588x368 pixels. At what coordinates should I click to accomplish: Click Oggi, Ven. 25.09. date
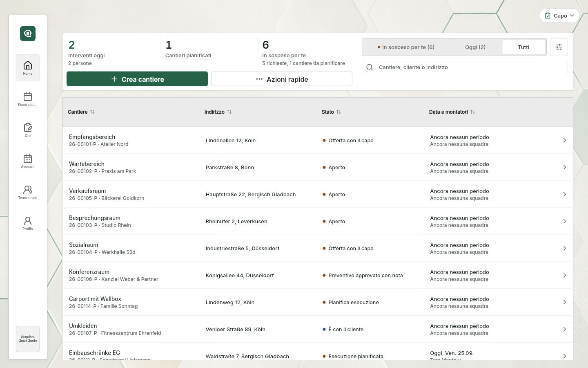click(x=452, y=353)
